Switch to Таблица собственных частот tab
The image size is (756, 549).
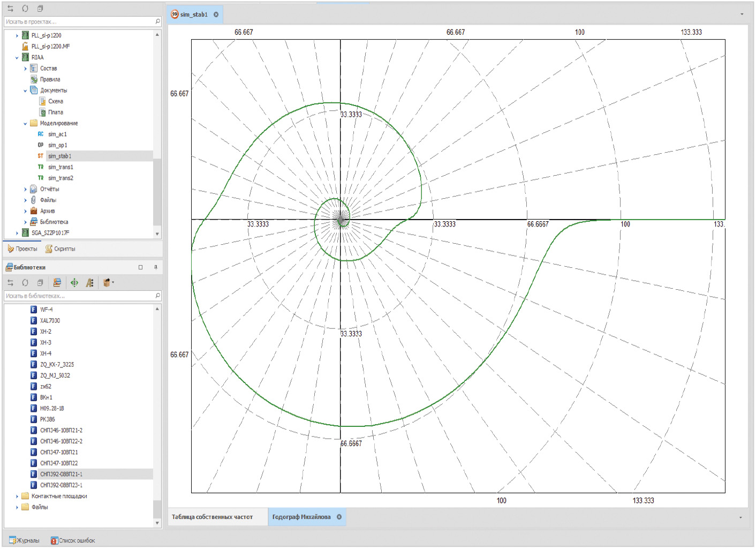tap(212, 517)
